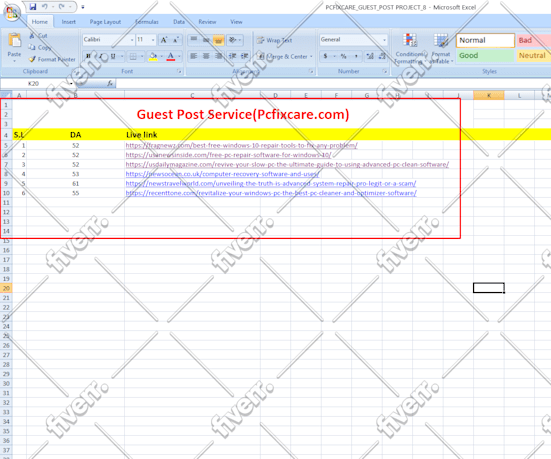Apply the Neutral cell style
Viewport: 551px width, 459px height.
(x=533, y=56)
